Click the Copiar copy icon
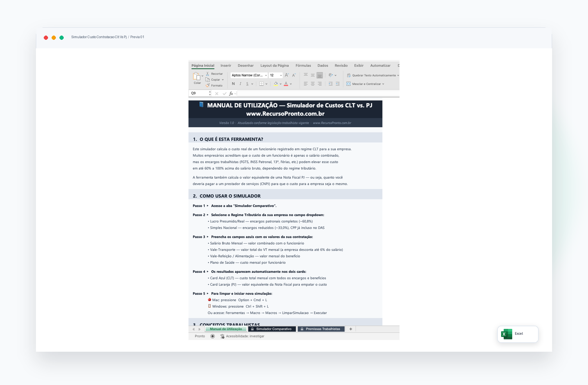The height and width of the screenshot is (385, 588). pos(207,80)
